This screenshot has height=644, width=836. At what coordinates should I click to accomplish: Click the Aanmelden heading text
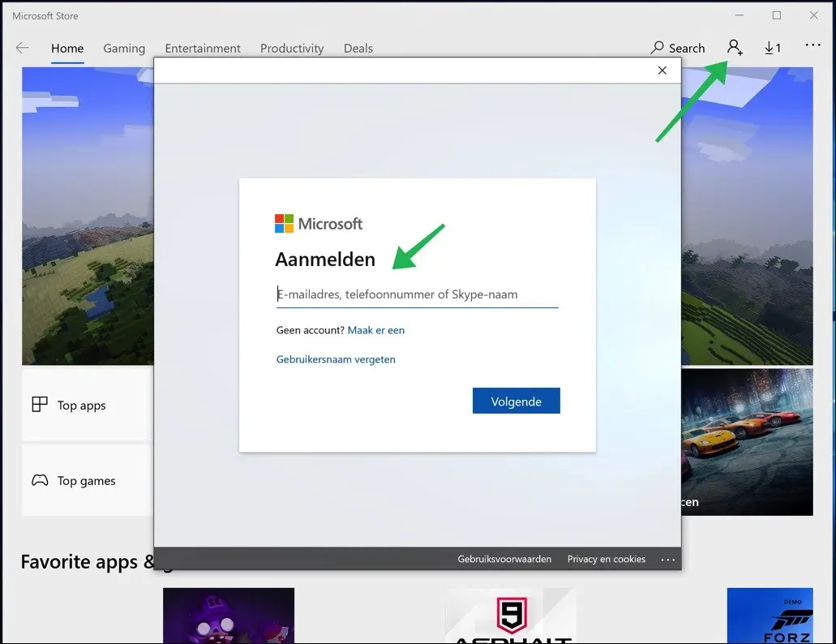pyautogui.click(x=325, y=259)
